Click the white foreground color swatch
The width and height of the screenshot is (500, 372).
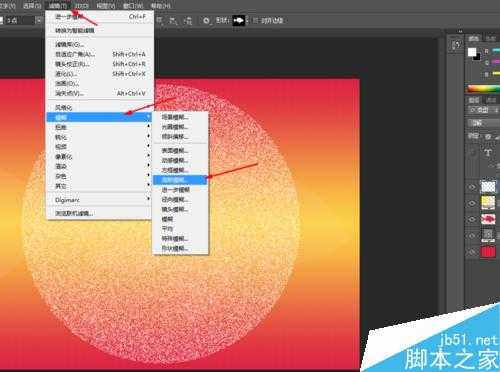471,52
